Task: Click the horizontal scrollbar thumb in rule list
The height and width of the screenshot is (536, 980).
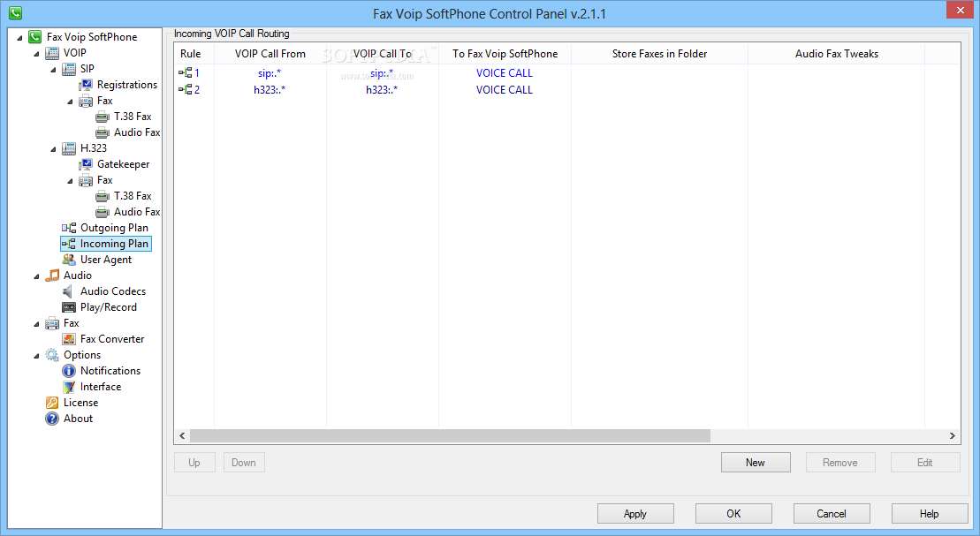Action: pos(450,435)
